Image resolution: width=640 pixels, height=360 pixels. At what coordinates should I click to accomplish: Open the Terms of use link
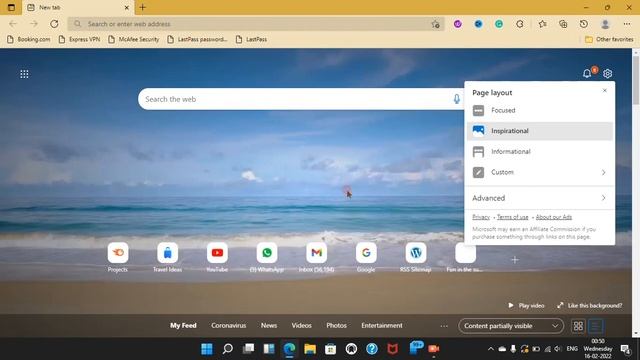click(512, 217)
